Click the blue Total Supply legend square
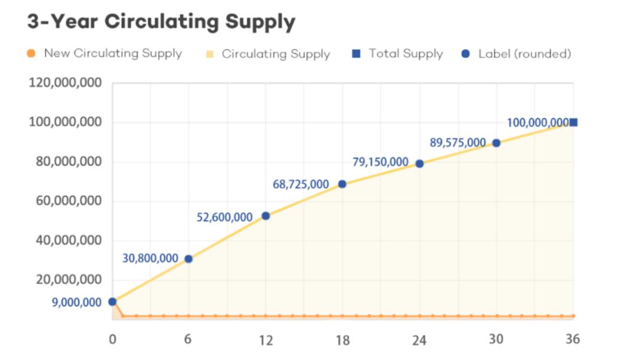This screenshot has width=636, height=364. point(356,54)
